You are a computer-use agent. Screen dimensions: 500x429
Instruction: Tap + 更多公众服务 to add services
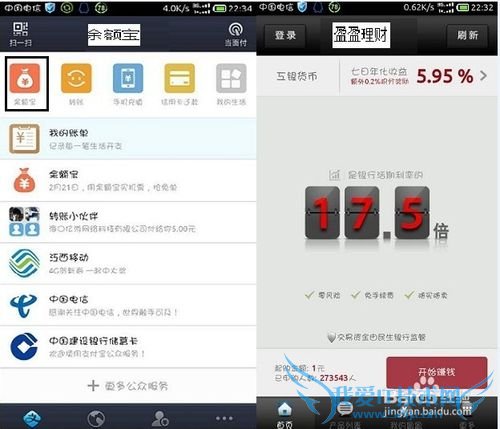[128, 386]
